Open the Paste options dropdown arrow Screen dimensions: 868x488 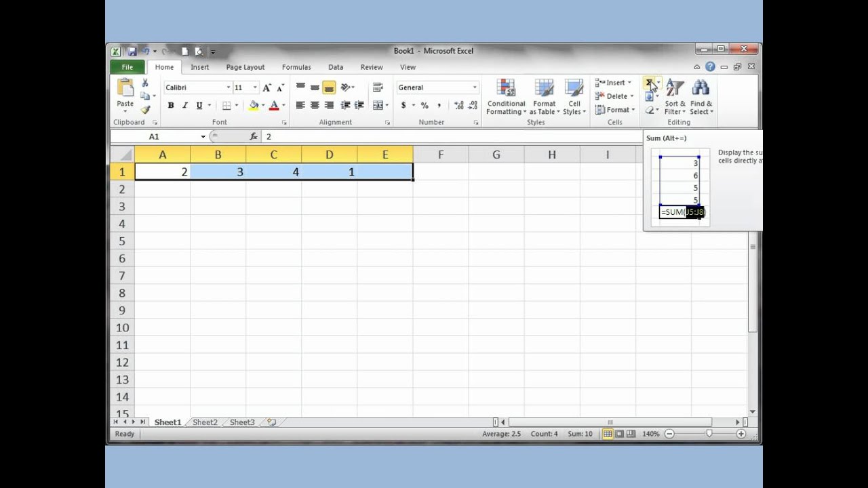pos(125,111)
